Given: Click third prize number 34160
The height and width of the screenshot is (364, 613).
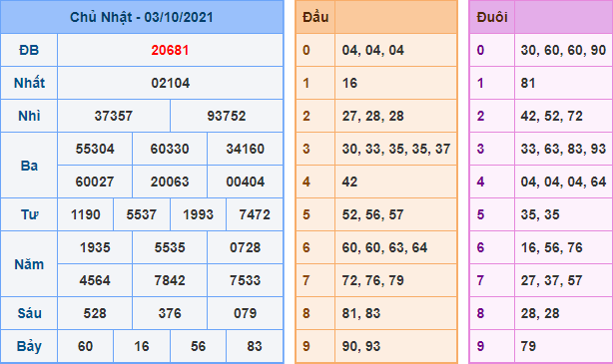Looking at the screenshot, I should (x=246, y=149).
